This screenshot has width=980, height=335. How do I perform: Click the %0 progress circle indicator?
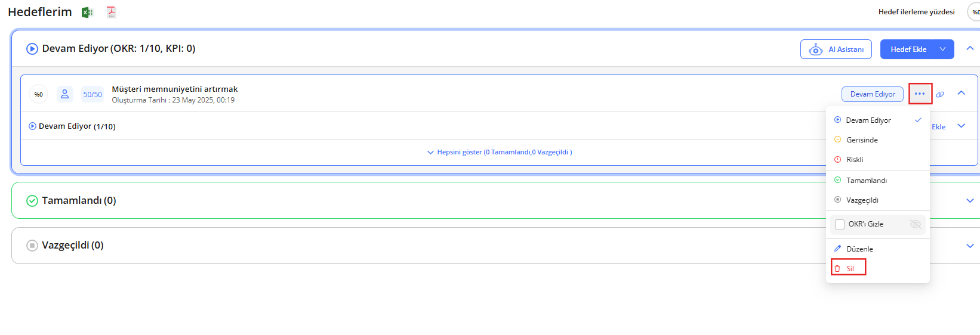point(39,94)
